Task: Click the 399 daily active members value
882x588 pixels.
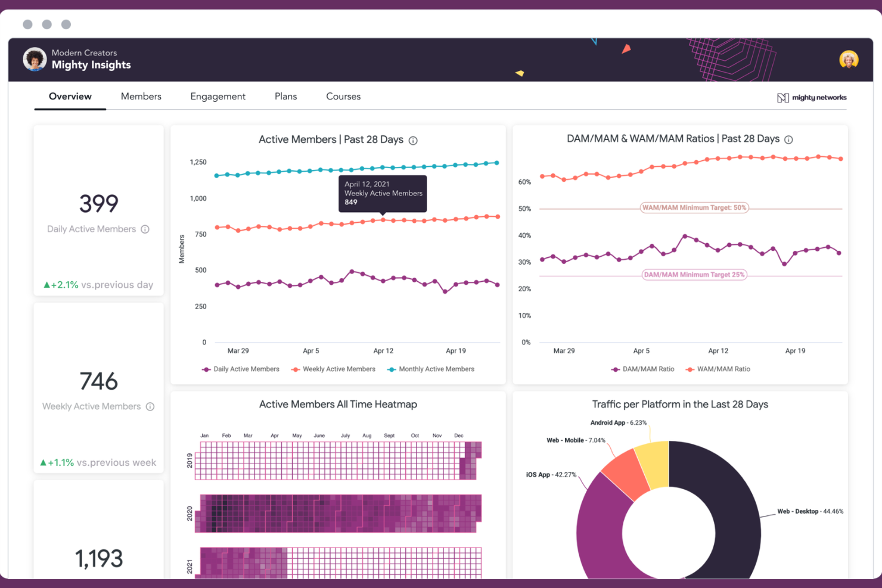Action: point(99,204)
